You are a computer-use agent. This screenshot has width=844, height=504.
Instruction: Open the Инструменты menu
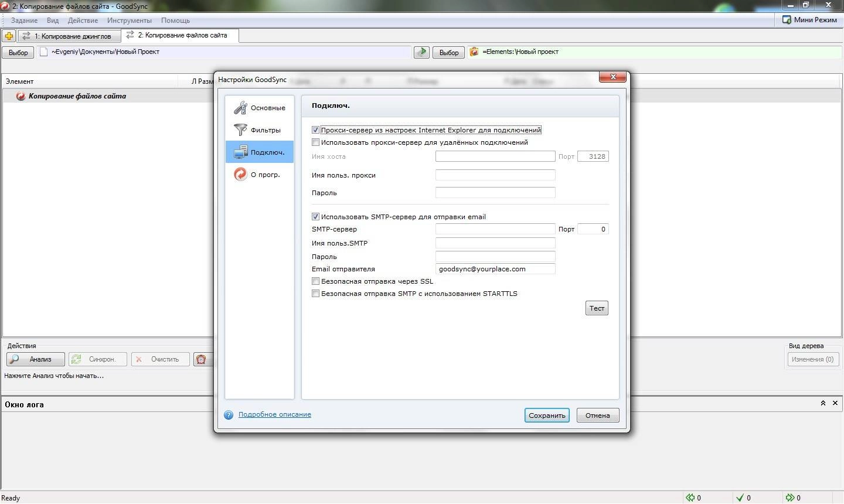(130, 21)
